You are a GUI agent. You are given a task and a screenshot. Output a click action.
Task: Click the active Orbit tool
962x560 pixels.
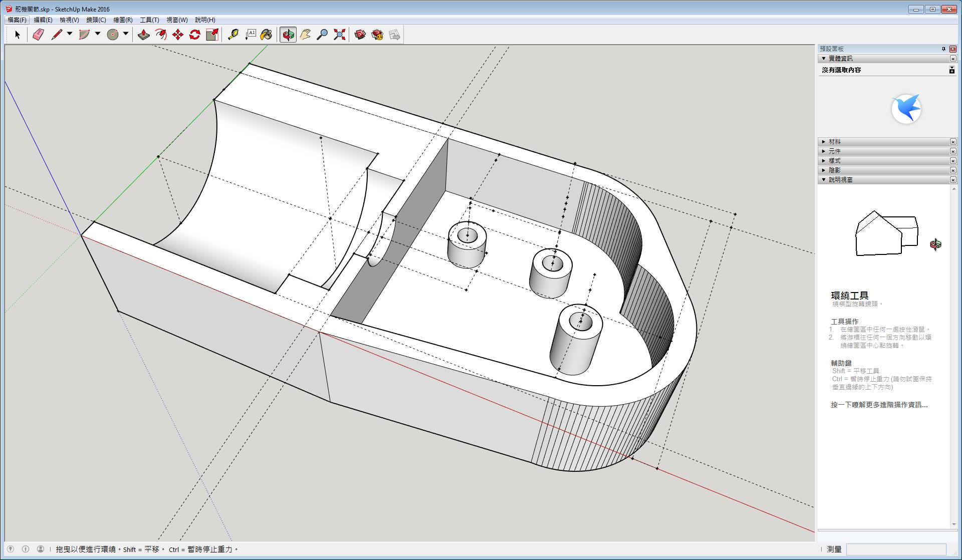point(288,35)
